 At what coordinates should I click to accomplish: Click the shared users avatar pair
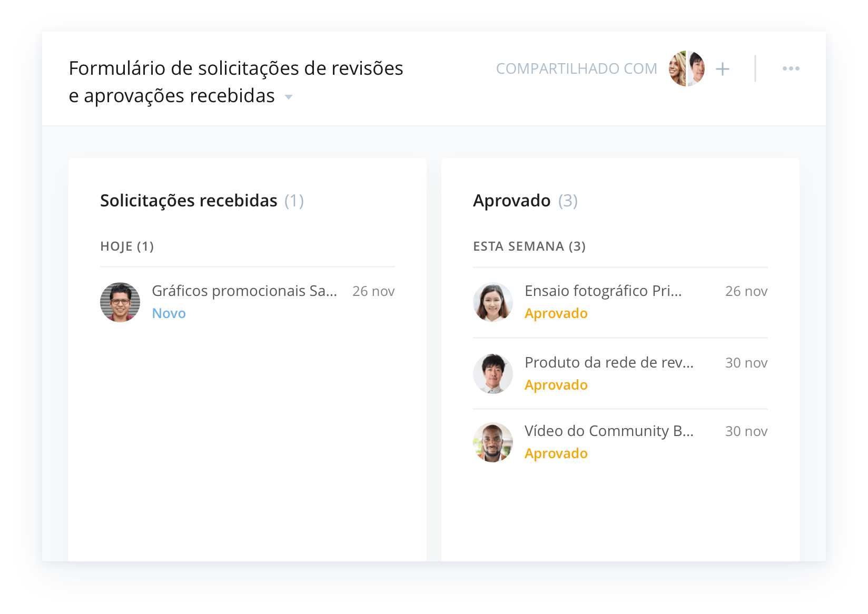[x=687, y=68]
